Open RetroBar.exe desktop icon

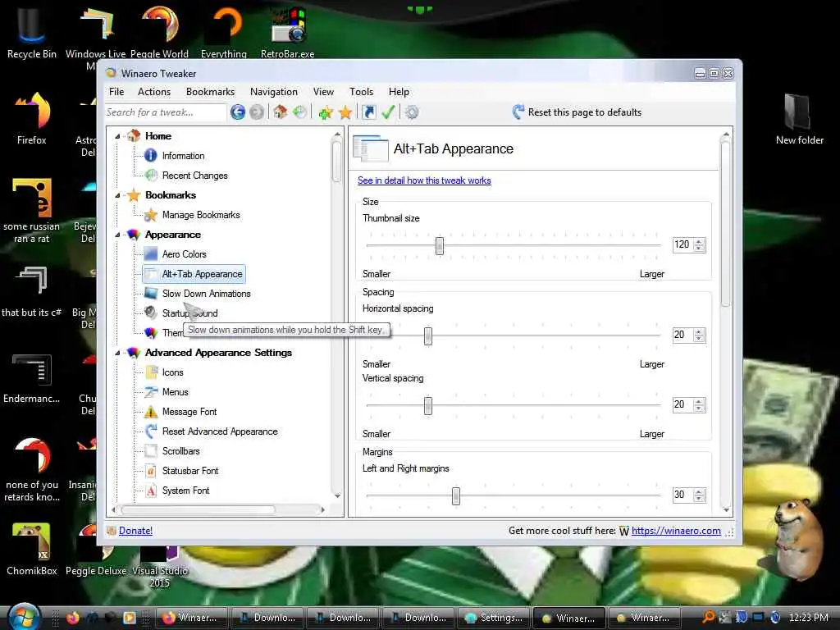(x=288, y=32)
